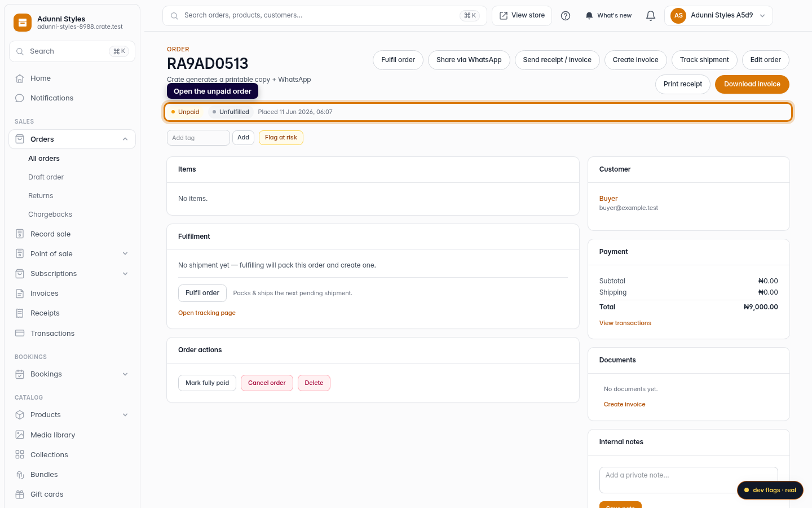Open the Adunni Styles A5d9 account dropdown arrow
Image resolution: width=812 pixels, height=508 pixels.
click(x=762, y=16)
